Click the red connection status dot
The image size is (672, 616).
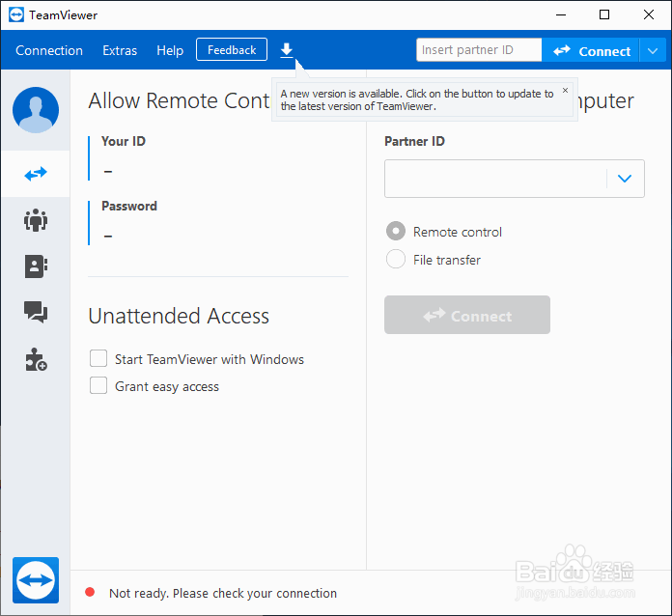point(90,593)
